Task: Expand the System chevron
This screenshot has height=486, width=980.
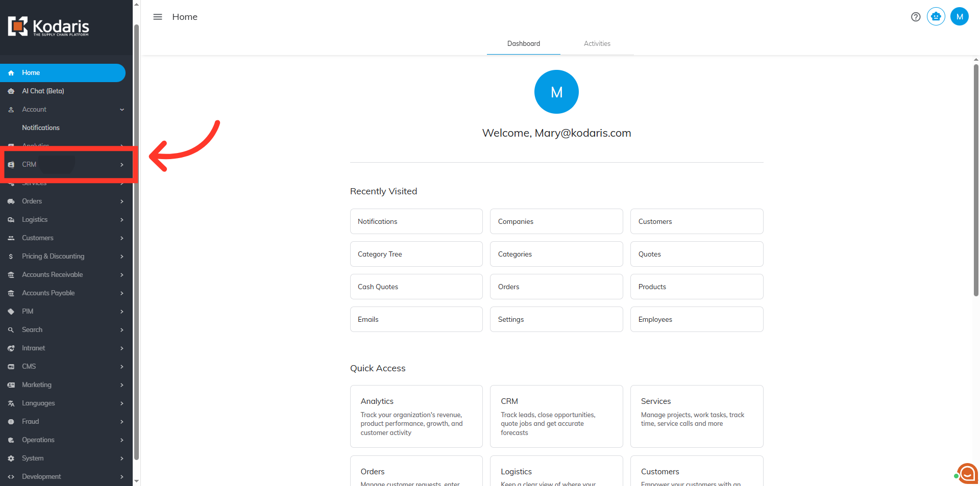Action: click(122, 458)
